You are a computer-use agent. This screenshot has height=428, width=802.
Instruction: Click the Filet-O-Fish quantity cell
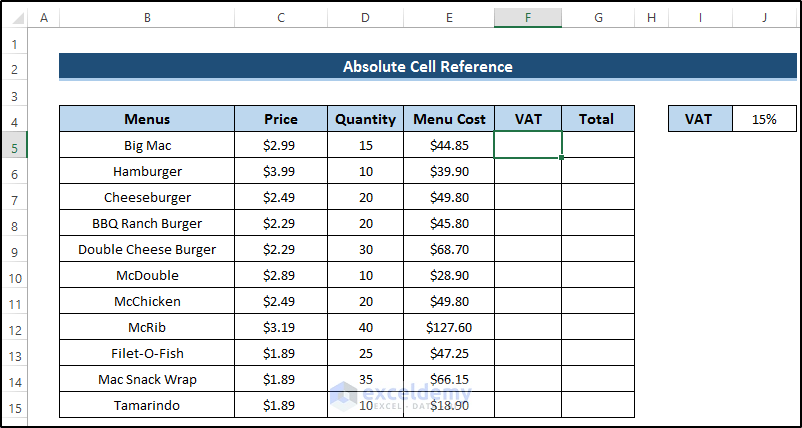tap(365, 353)
